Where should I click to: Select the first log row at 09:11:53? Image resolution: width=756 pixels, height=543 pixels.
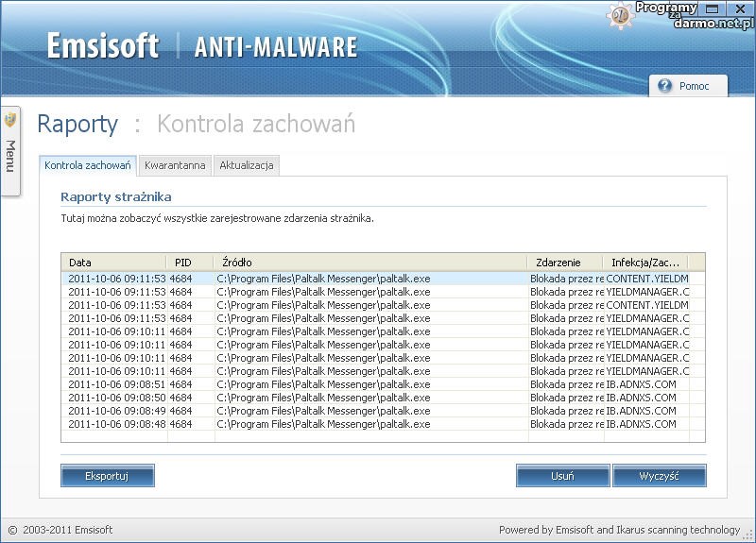pos(283,280)
